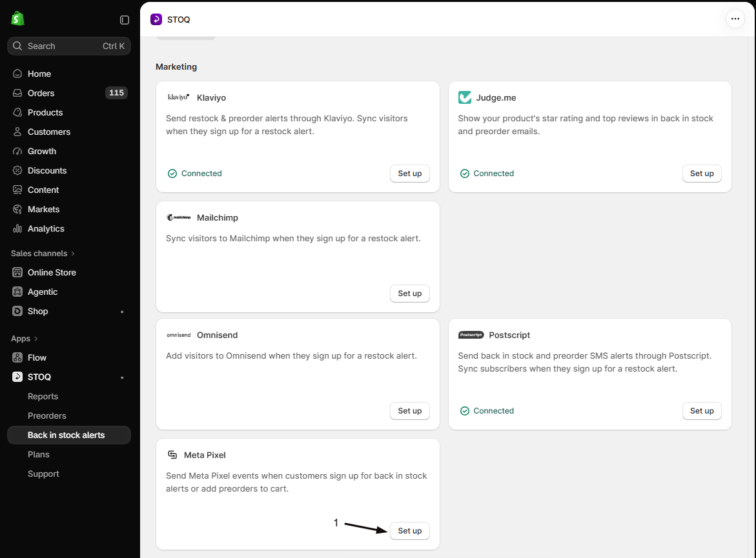This screenshot has height=558, width=756.
Task: Click the STOQ app icon in sidebar
Action: coord(17,377)
